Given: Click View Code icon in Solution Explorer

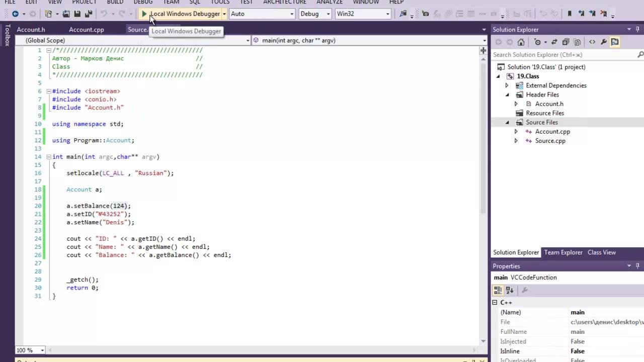Looking at the screenshot, I should tap(592, 42).
